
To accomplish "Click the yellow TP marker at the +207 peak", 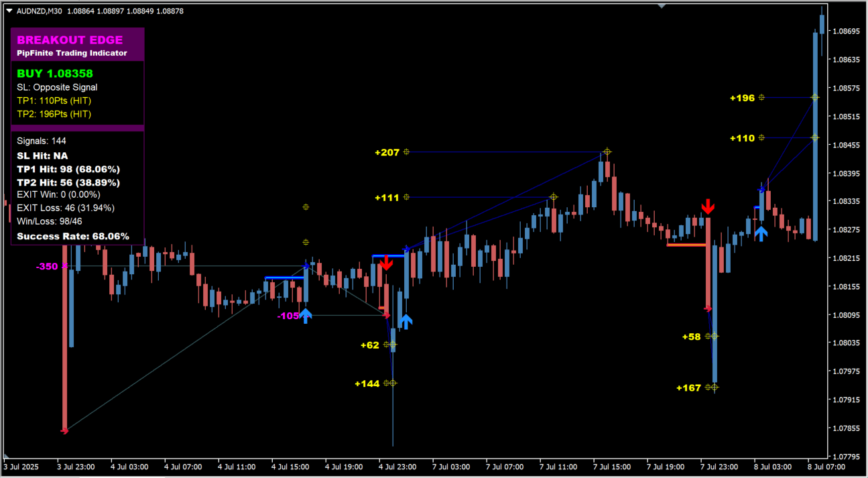I will click(x=607, y=152).
